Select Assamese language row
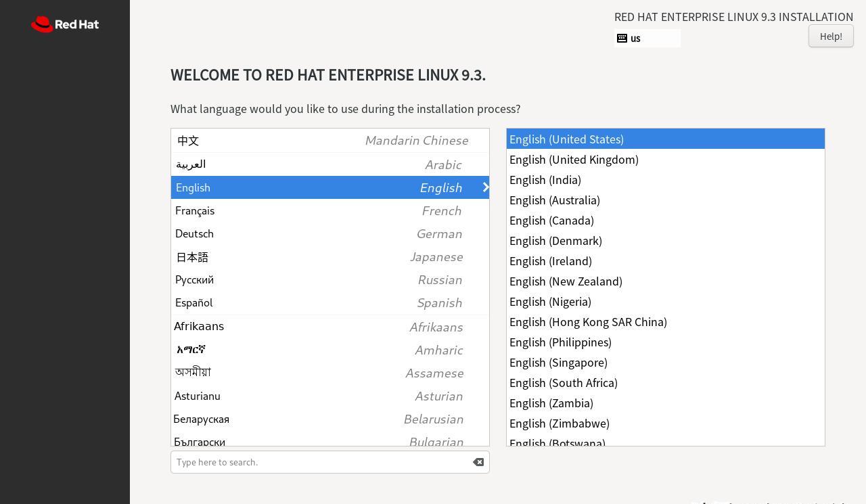 [330, 373]
